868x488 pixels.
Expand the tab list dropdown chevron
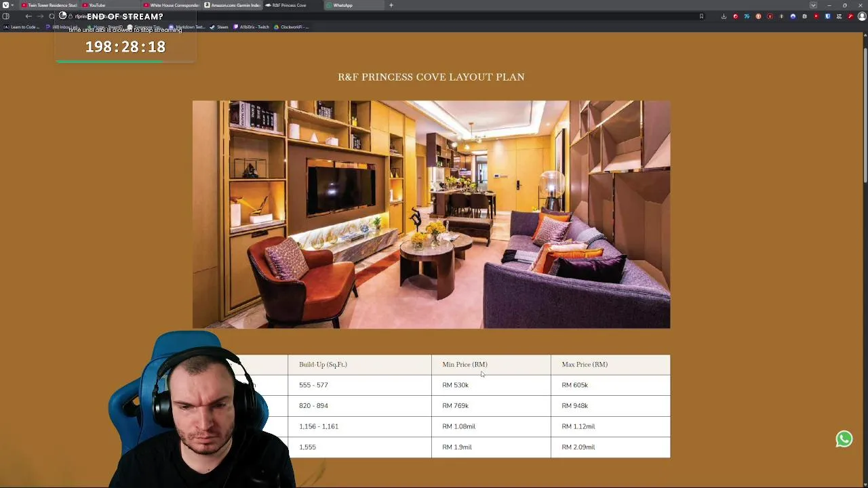[813, 5]
